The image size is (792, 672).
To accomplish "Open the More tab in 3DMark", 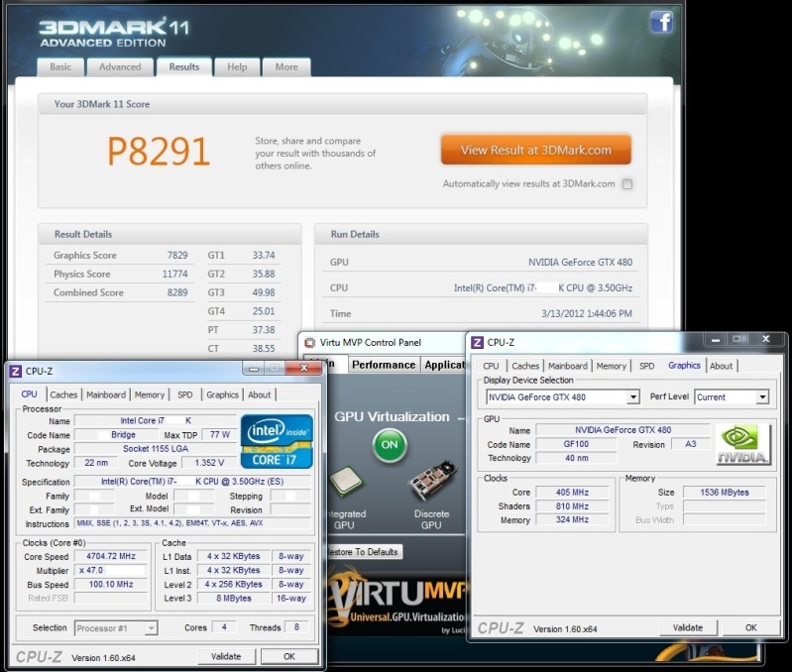I will [x=286, y=67].
